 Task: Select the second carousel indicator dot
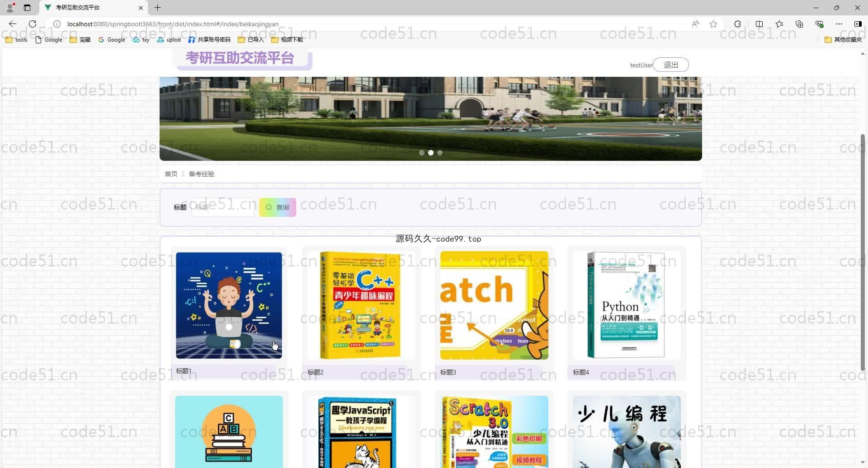[431, 153]
